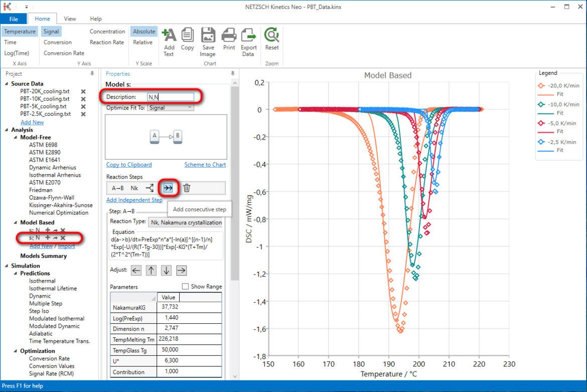Collapse the Simulation tree node
The width and height of the screenshot is (587, 392).
[x=7, y=266]
